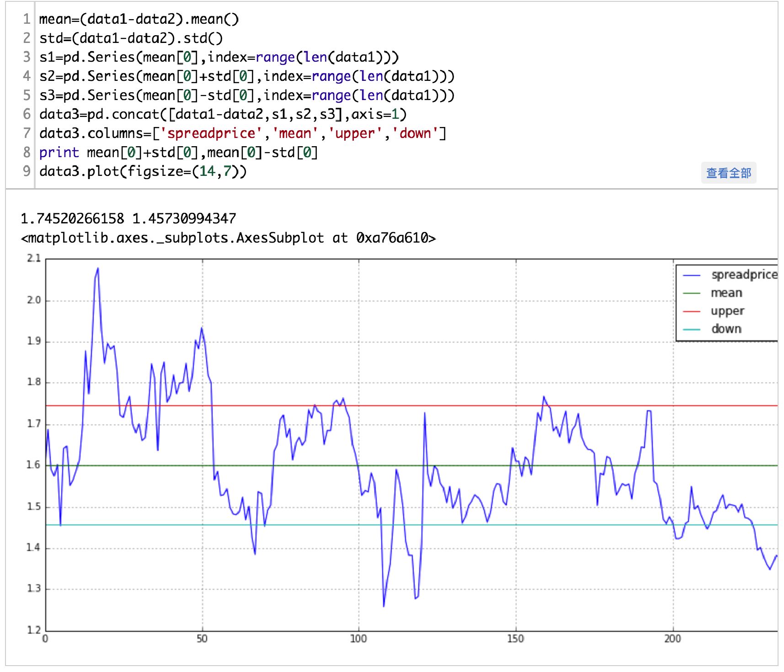784x672 pixels.
Task: Click the 'mean' legend text
Action: tap(726, 293)
